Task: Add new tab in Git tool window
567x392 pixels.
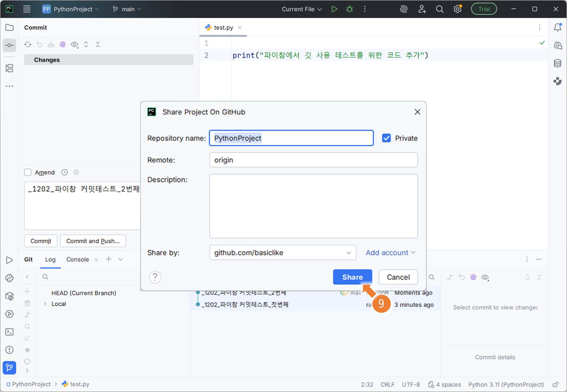Action: click(109, 259)
